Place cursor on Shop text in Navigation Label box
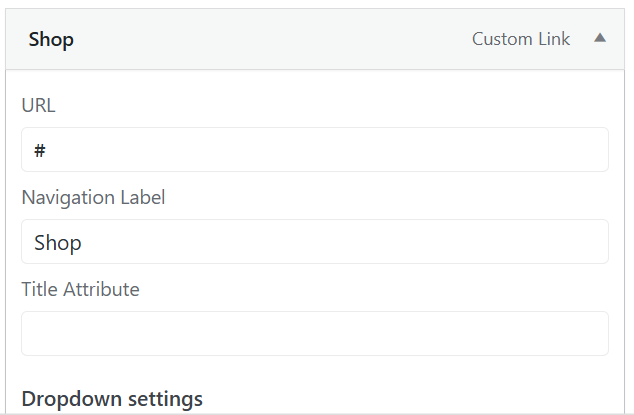Image resolution: width=634 pixels, height=415 pixels. [x=58, y=243]
